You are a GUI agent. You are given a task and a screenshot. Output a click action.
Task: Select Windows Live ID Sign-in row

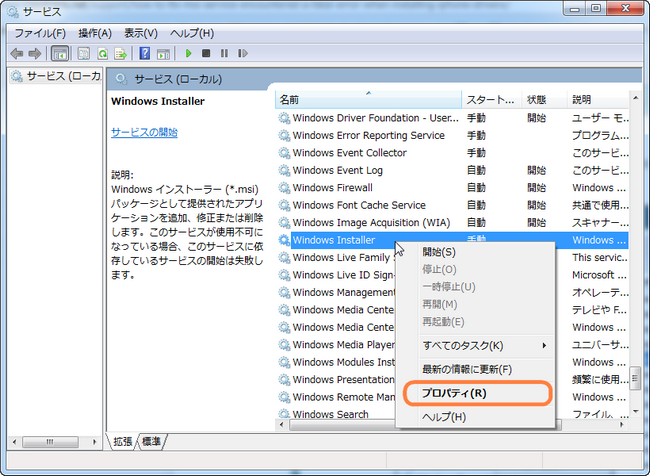tap(336, 275)
